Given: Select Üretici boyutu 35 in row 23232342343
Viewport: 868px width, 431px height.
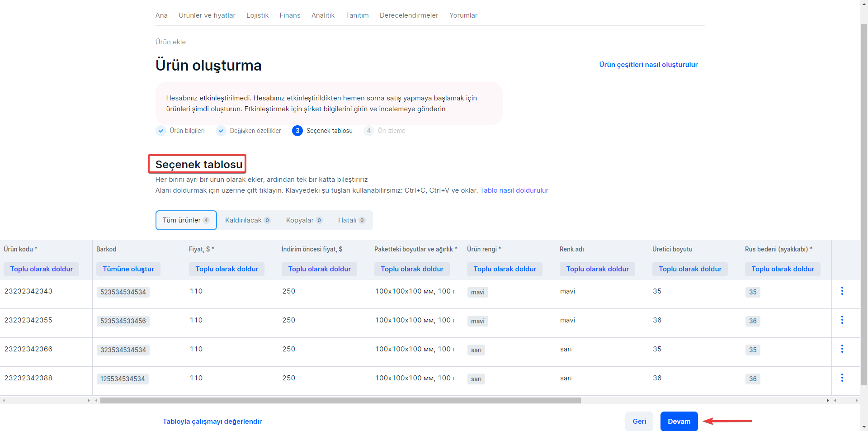Looking at the screenshot, I should (x=695, y=294).
